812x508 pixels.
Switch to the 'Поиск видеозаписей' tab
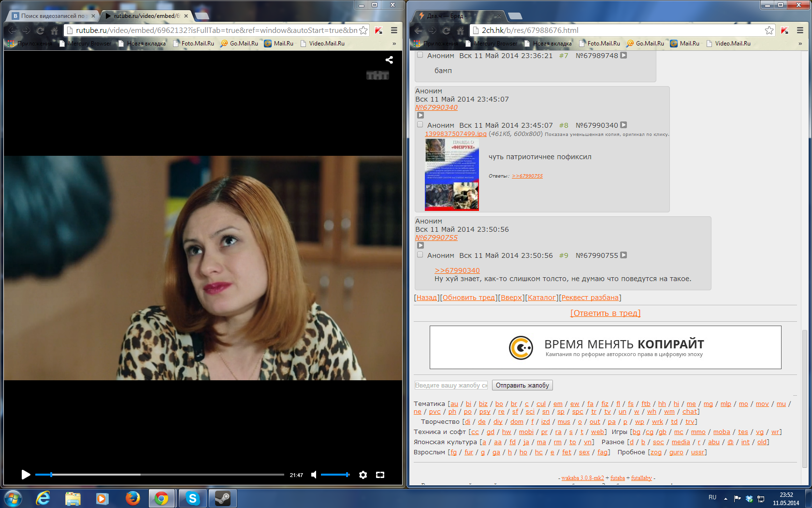tap(54, 16)
